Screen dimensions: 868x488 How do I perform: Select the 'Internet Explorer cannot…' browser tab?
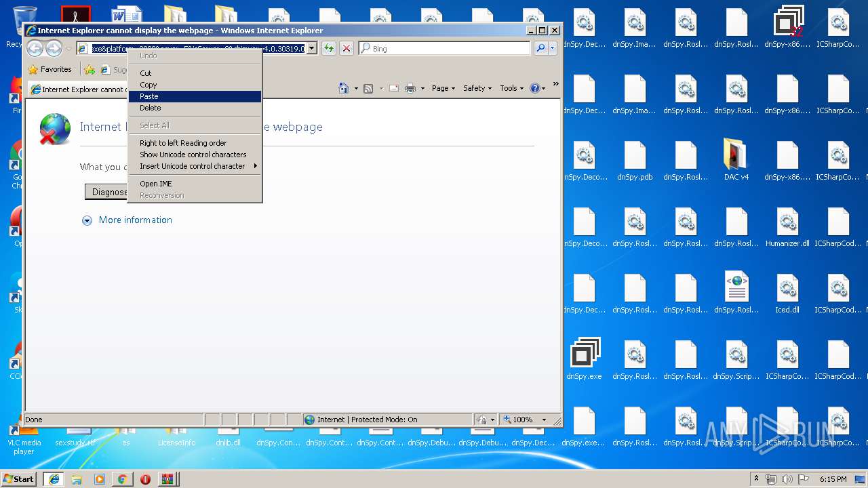78,89
